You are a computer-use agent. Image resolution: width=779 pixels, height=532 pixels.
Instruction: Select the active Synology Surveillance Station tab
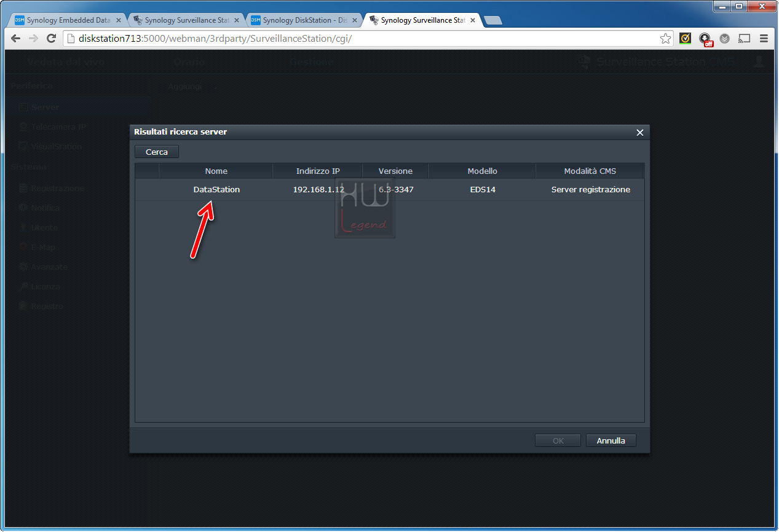point(422,20)
